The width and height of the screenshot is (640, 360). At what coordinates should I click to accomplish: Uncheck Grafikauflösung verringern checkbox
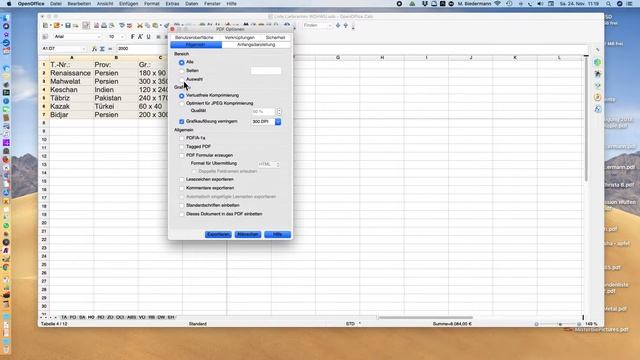pos(182,122)
